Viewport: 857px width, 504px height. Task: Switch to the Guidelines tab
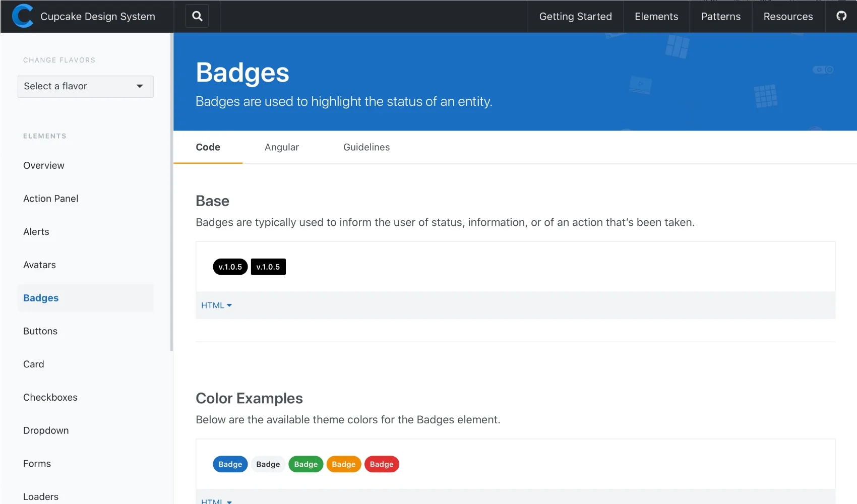[366, 147]
